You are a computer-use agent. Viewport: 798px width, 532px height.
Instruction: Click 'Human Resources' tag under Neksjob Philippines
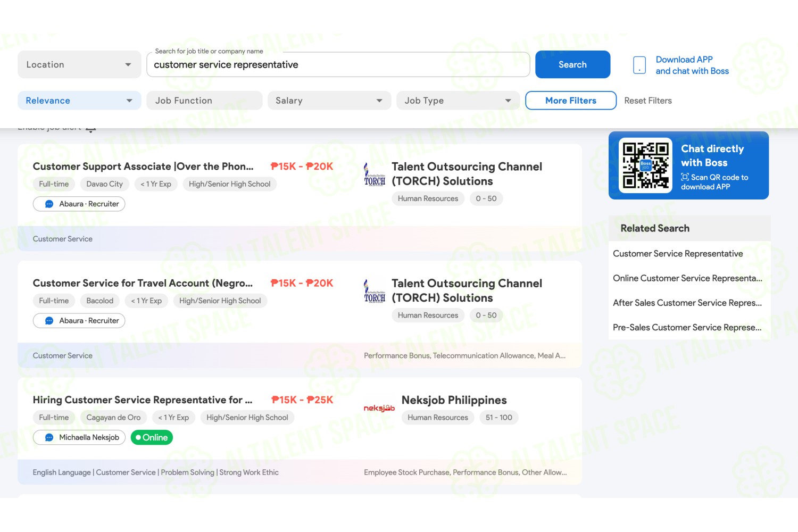click(x=438, y=418)
